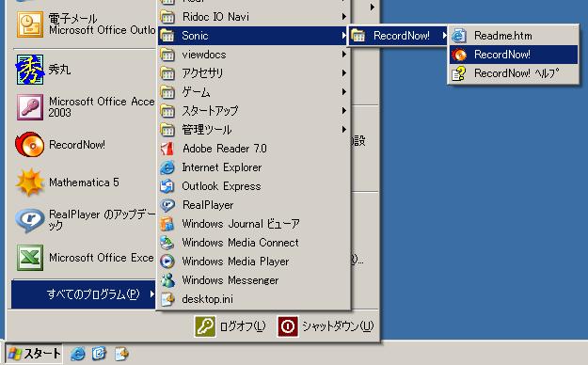Select Sonic menu entry
The width and height of the screenshot is (588, 365).
coord(253,36)
